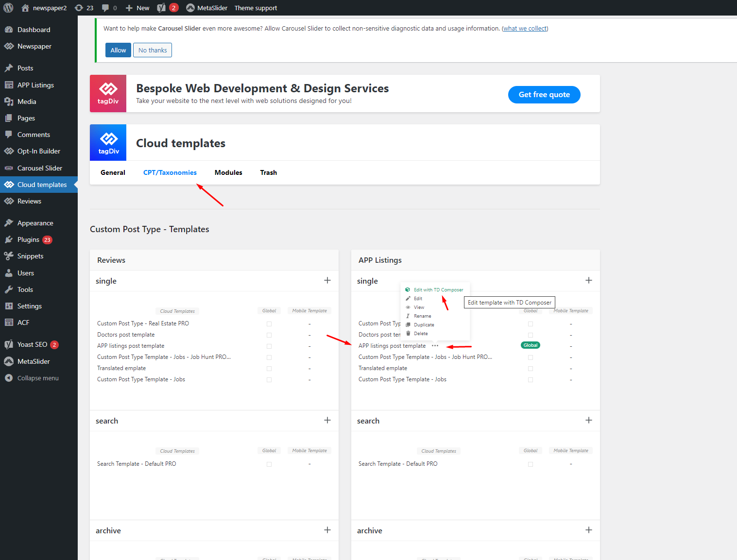This screenshot has width=737, height=560.
Task: Open the New content dropdown in admin bar
Action: point(137,8)
